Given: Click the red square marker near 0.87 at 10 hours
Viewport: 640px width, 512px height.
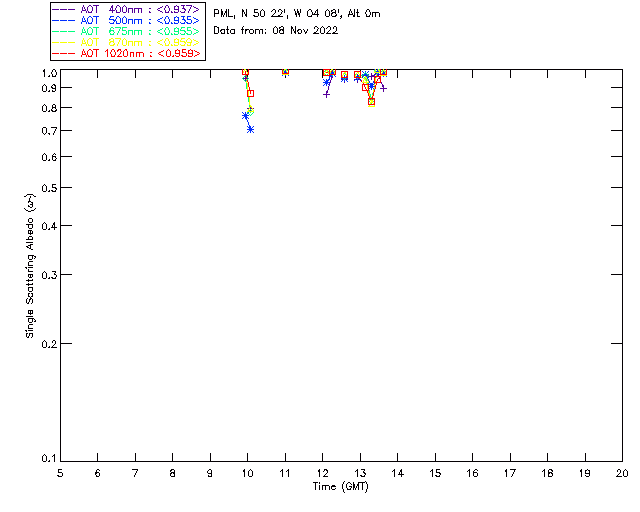Looking at the screenshot, I should 251,93.
